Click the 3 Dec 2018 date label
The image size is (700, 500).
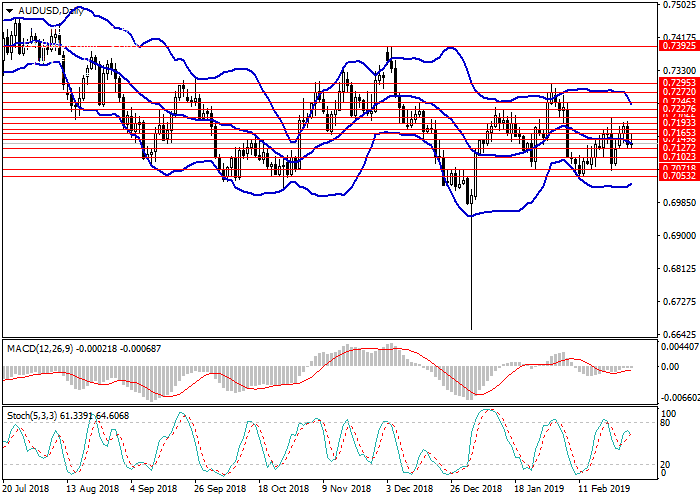point(408,491)
